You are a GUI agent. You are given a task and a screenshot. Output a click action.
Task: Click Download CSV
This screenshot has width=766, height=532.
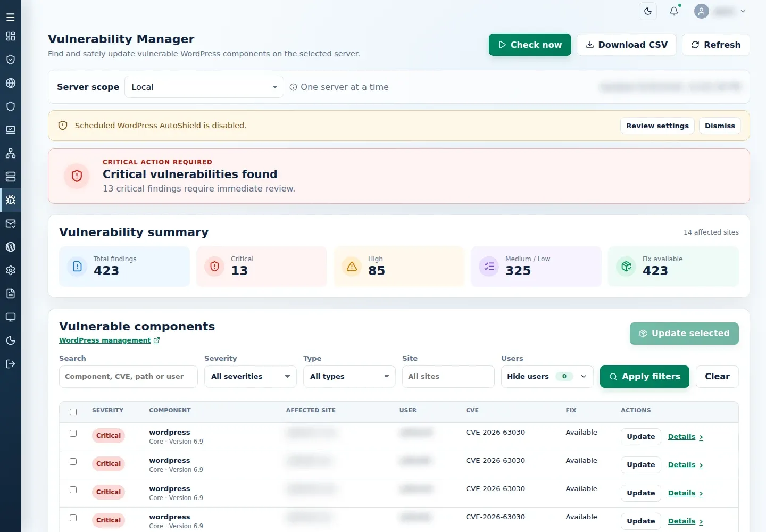click(x=627, y=45)
